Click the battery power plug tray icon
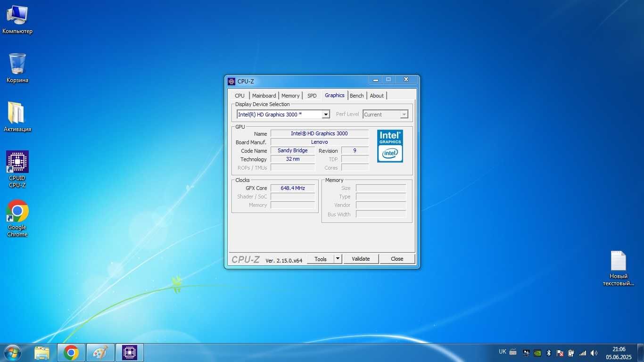The image size is (644, 362). pyautogui.click(x=571, y=353)
